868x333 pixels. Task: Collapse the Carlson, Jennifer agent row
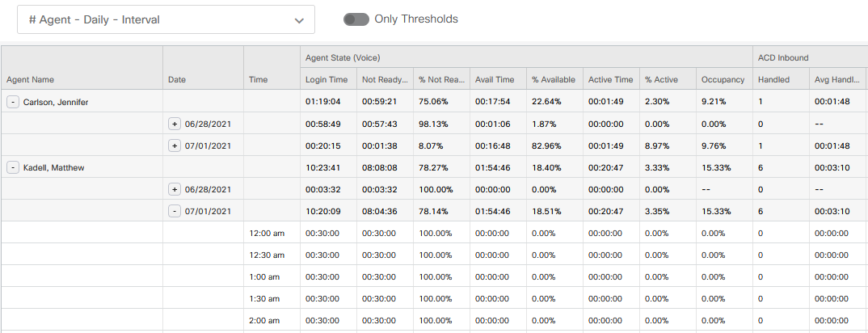pos(13,102)
